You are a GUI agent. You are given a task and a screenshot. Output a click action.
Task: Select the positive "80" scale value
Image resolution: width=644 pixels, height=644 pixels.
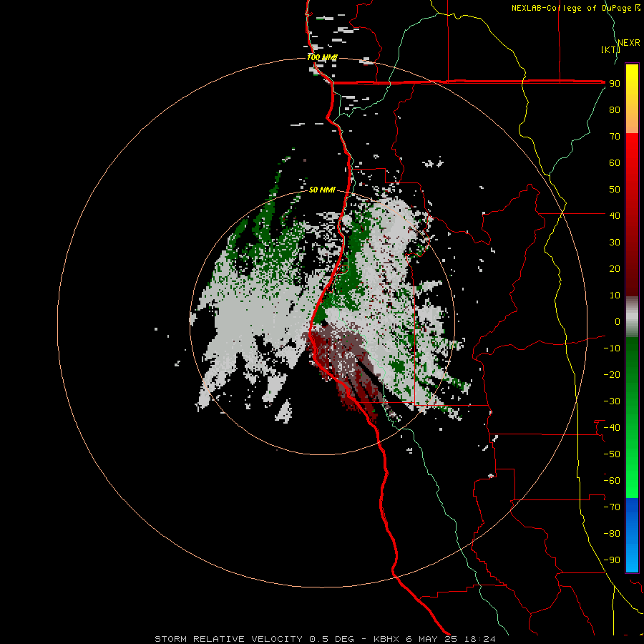point(615,110)
